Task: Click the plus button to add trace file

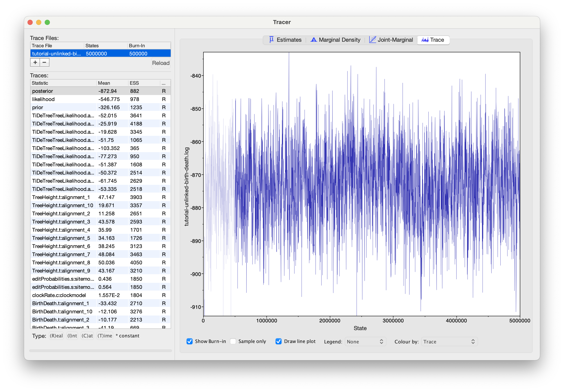Action: pos(35,62)
